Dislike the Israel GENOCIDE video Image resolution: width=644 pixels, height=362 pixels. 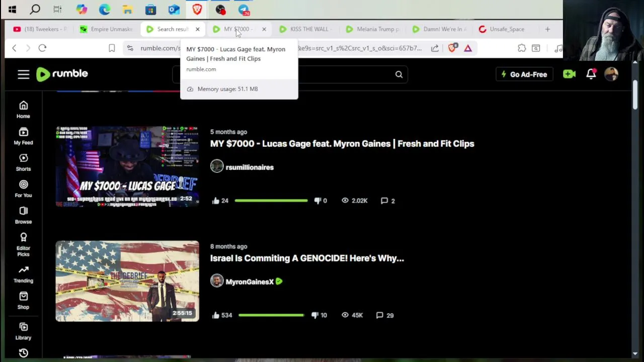pyautogui.click(x=319, y=315)
